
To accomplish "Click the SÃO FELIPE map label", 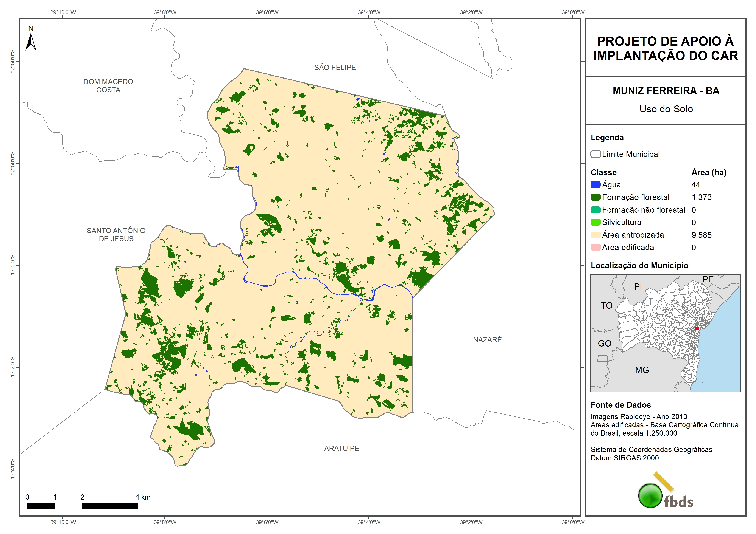I will (335, 67).
